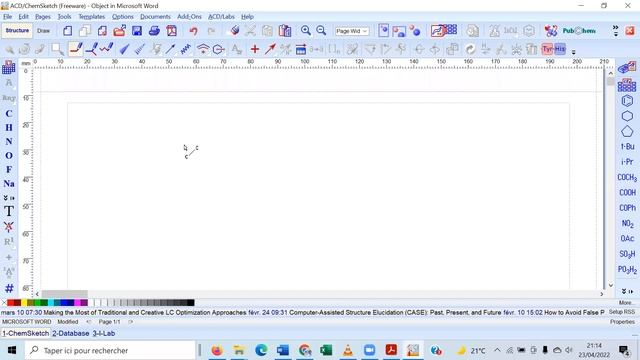Click the Windows search box
Viewport: 640px width, 360px height.
pos(110,350)
